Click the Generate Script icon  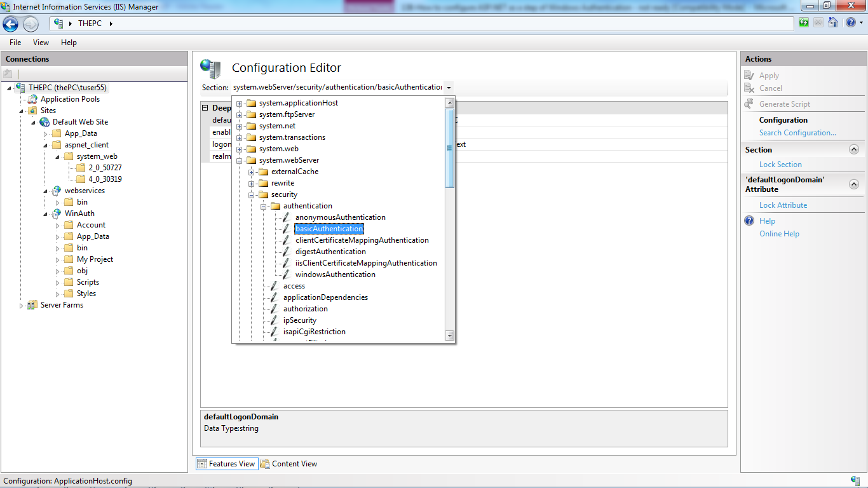click(750, 104)
